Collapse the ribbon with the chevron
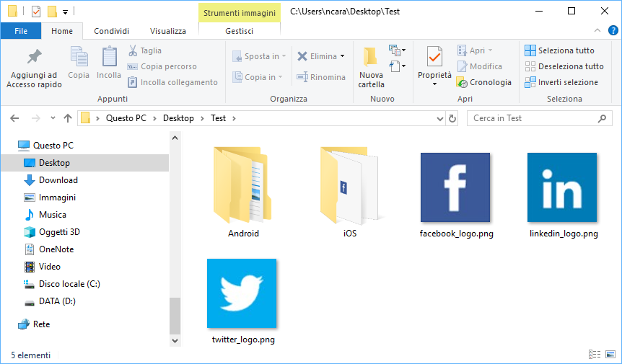Viewport: 622px width, 364px height. point(597,30)
